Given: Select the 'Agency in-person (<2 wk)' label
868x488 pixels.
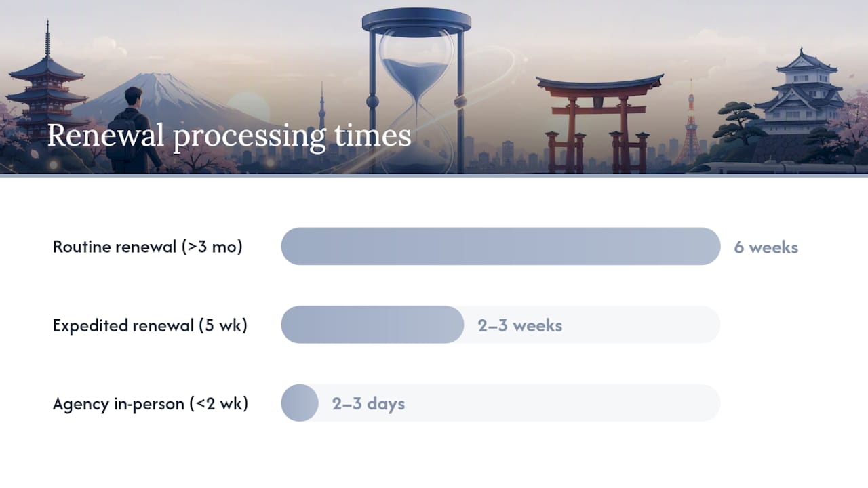Looking at the screenshot, I should (x=151, y=404).
